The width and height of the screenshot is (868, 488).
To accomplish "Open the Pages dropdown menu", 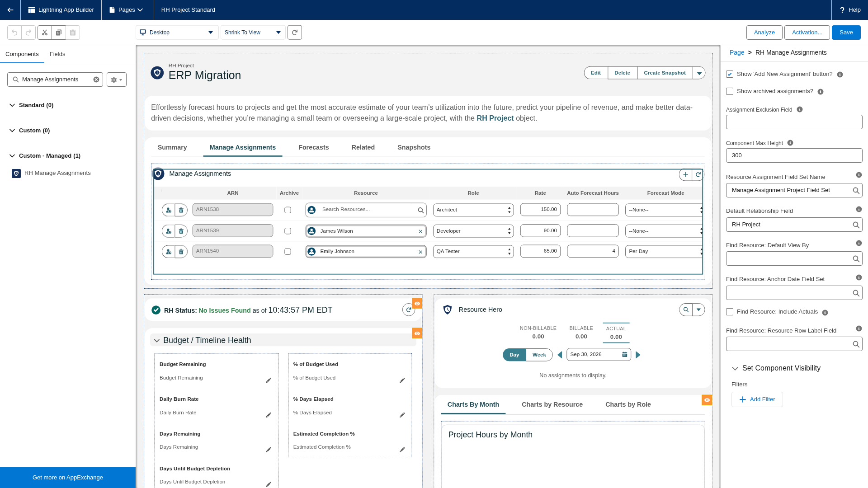I will 127,10.
